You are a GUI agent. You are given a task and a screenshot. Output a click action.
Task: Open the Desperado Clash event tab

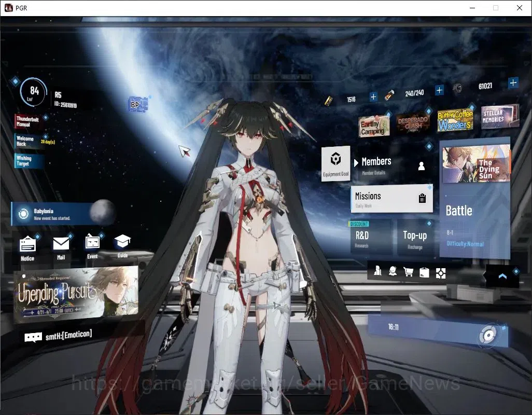coord(413,123)
